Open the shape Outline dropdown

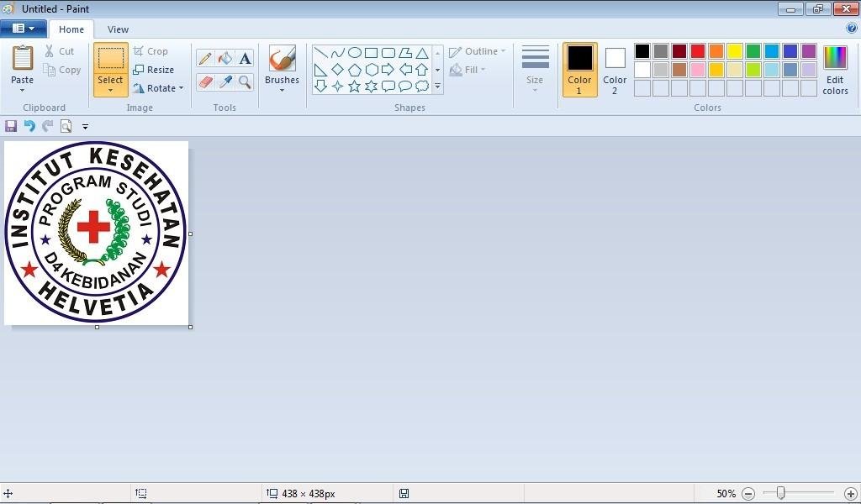click(x=478, y=51)
